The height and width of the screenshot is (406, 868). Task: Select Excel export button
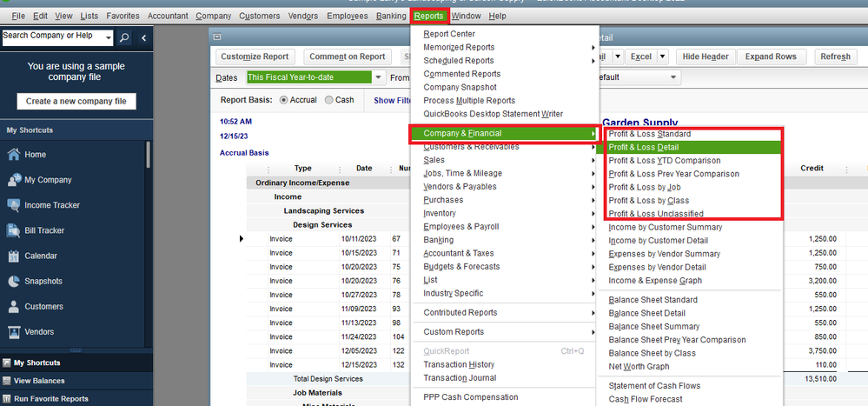point(641,57)
